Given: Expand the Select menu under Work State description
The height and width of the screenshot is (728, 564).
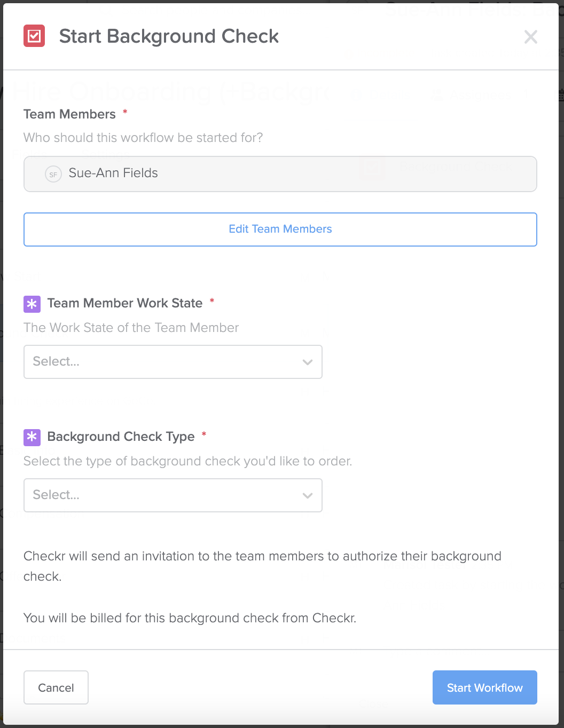Looking at the screenshot, I should [173, 362].
